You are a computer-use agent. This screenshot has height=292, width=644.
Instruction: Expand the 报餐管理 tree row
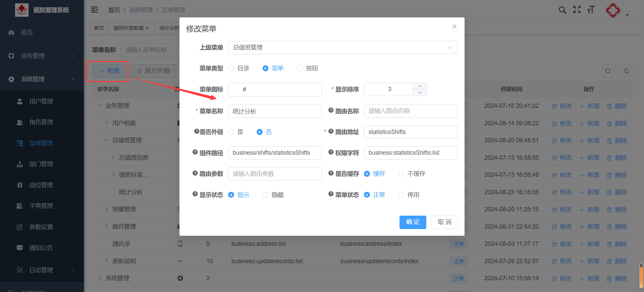(106, 209)
